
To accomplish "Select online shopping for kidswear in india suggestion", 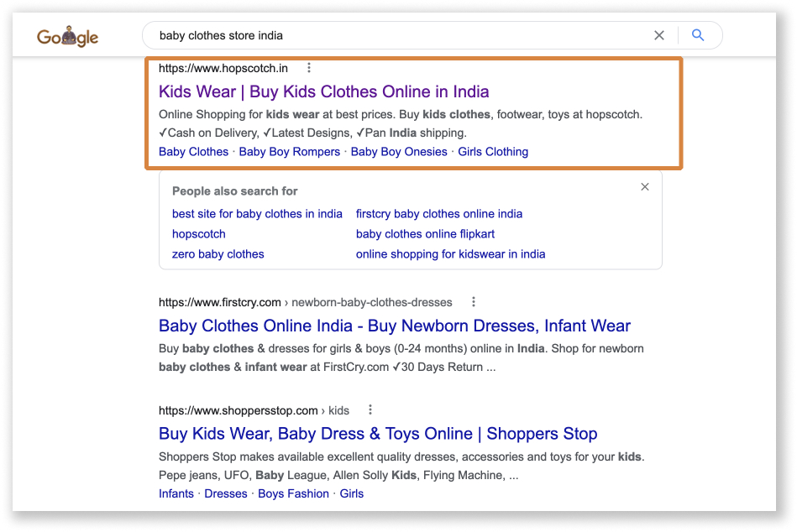I will click(451, 254).
